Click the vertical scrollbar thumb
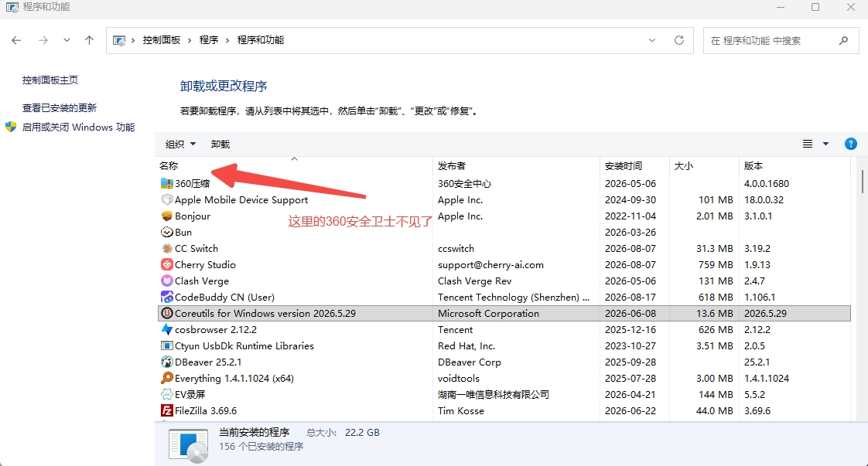Viewport: 868px width, 466px height. click(x=862, y=182)
